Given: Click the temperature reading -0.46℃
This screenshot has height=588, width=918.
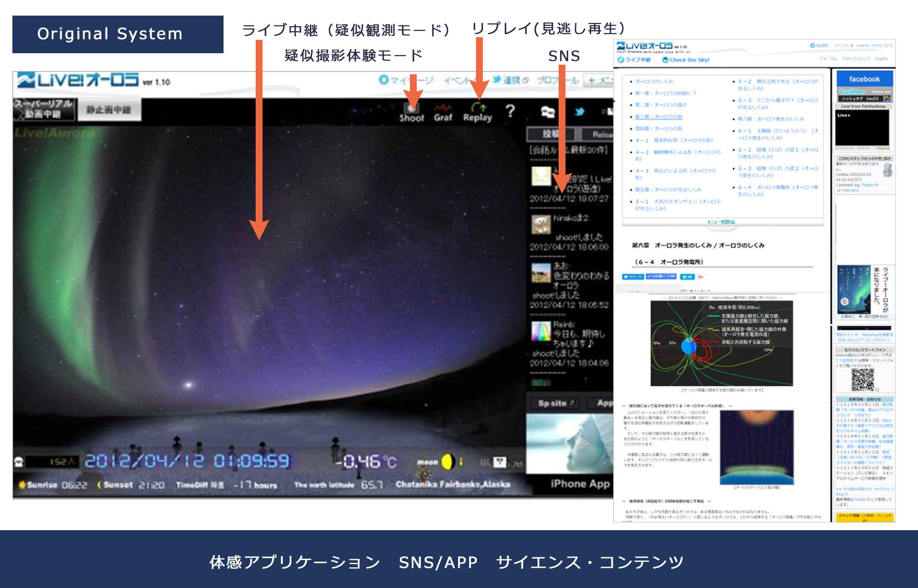Looking at the screenshot, I should click(x=365, y=461).
